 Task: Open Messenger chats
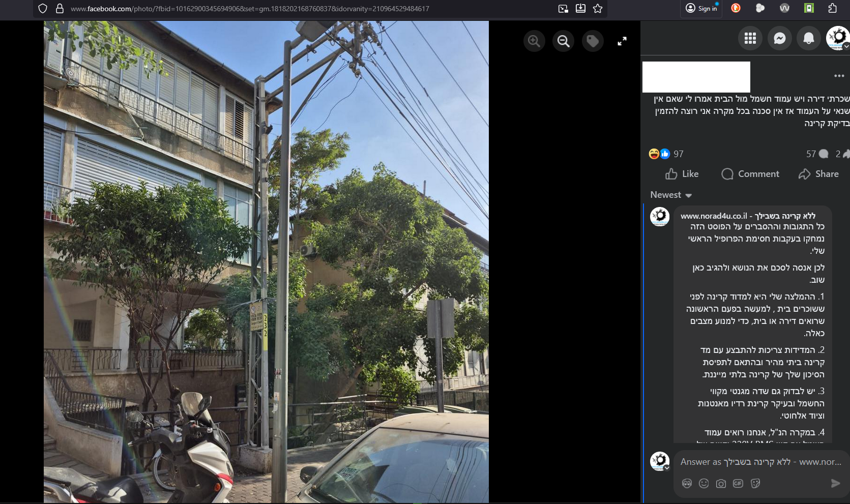tap(779, 38)
